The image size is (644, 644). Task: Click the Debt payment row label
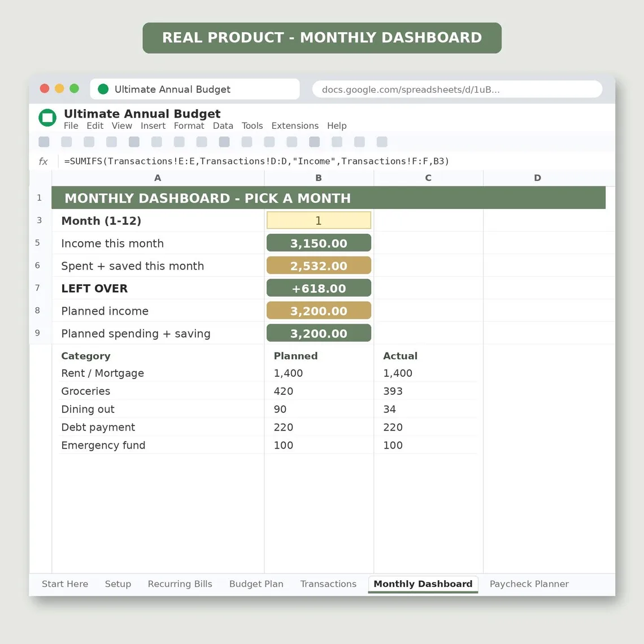tap(98, 428)
